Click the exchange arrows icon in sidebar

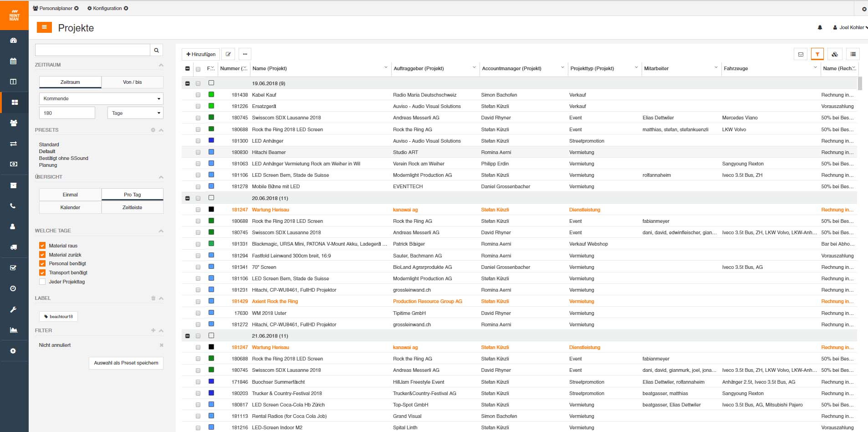tap(14, 144)
